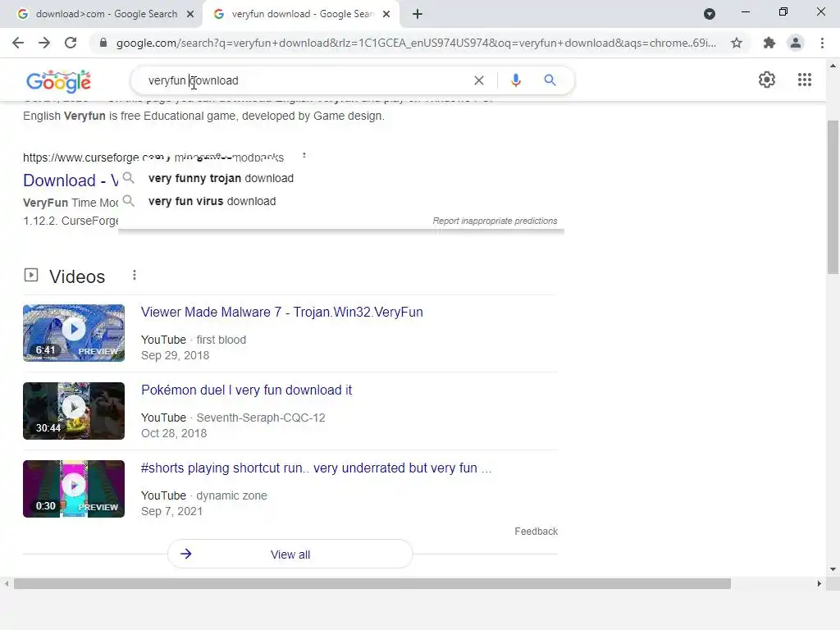Screen dimensions: 840x630
Task: Click the Sep 29, 2018 date
Action: point(176,355)
